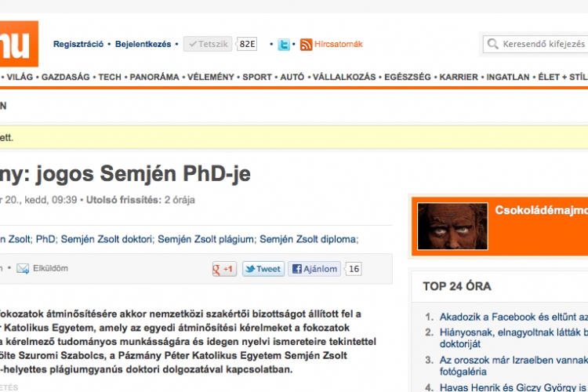
Task: Click the Facebook Ajánlom recommend button
Action: (315, 269)
